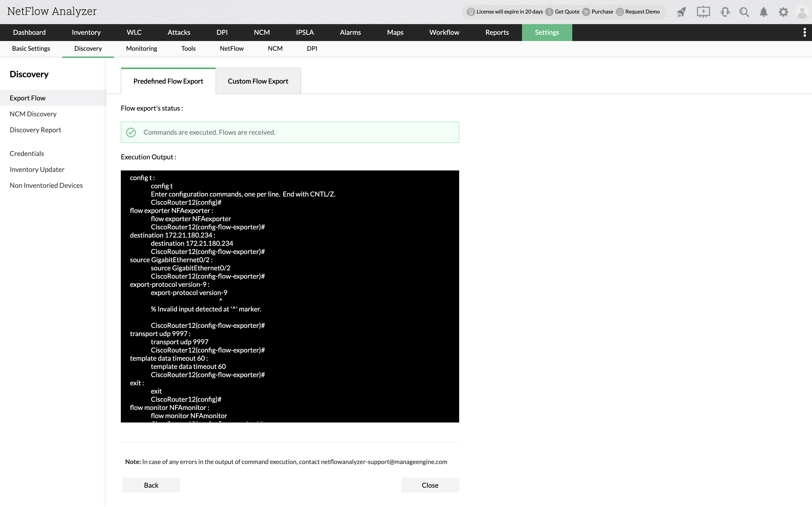Image resolution: width=812 pixels, height=507 pixels.
Task: Select Credentials in the Discovery sidebar
Action: click(27, 154)
